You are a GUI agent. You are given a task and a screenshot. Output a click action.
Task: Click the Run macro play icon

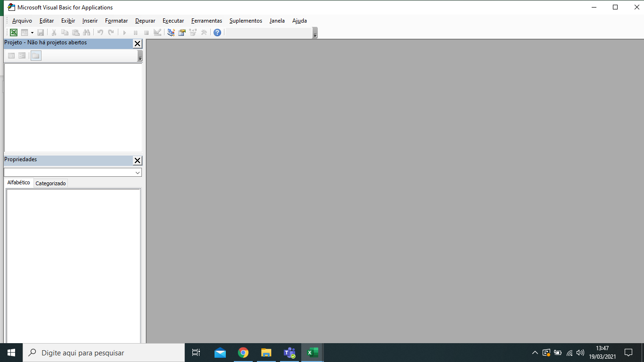pyautogui.click(x=124, y=33)
